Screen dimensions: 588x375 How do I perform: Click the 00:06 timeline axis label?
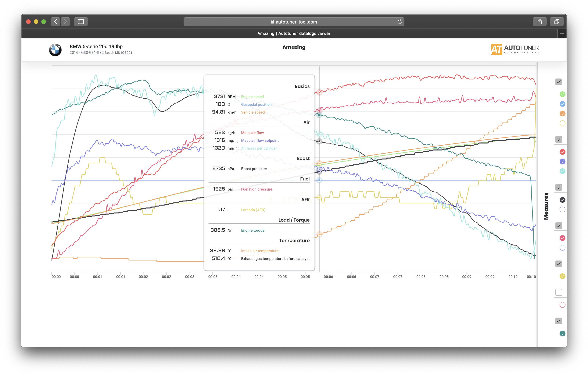click(328, 277)
